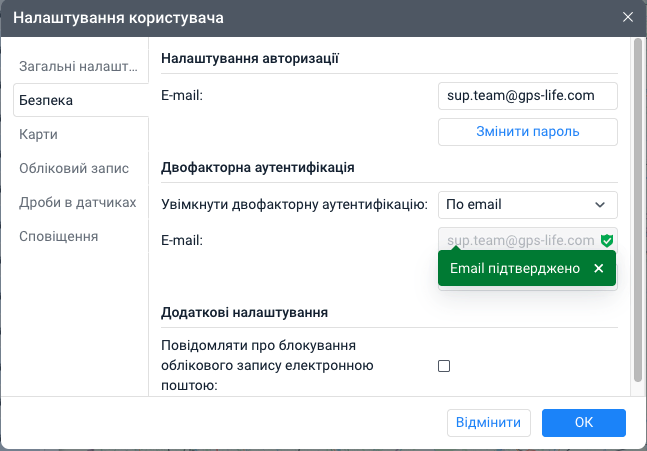Click the Додаткові налаштування heading
The width and height of the screenshot is (647, 451).
coord(244,312)
